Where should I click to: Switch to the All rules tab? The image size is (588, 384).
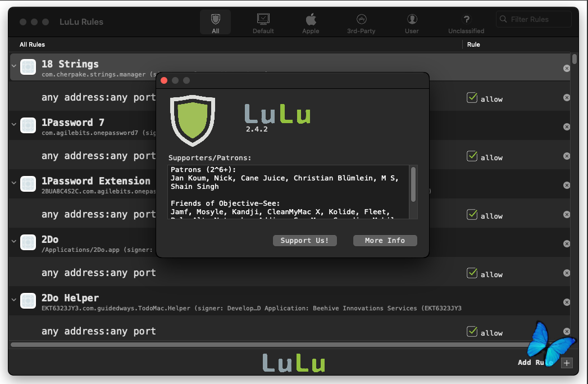pos(215,22)
